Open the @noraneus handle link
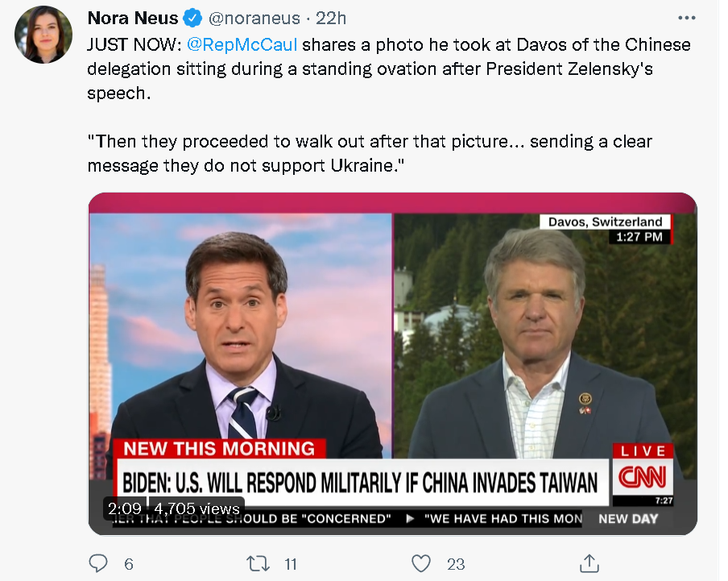The width and height of the screenshot is (728, 581). point(254,18)
